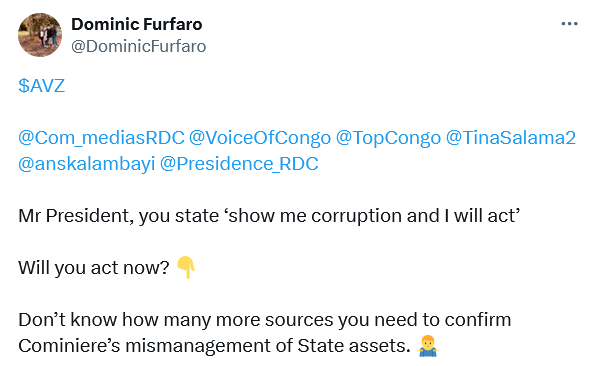Click the 'Don't know how many more sources' line

coord(265,319)
